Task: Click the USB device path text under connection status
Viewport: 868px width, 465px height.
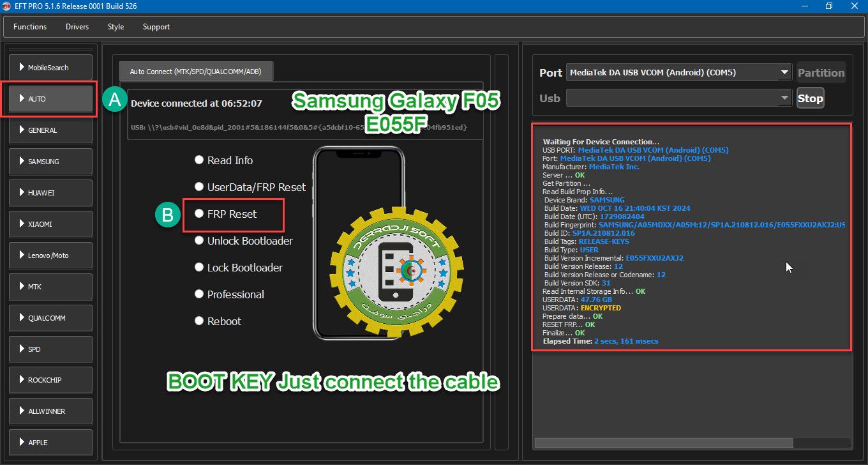Action: (299, 128)
